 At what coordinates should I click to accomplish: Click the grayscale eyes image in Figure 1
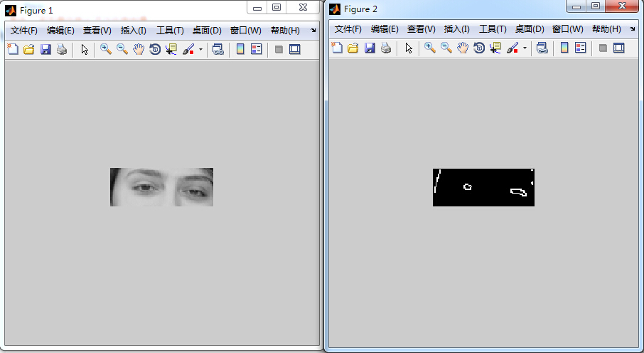[161, 187]
